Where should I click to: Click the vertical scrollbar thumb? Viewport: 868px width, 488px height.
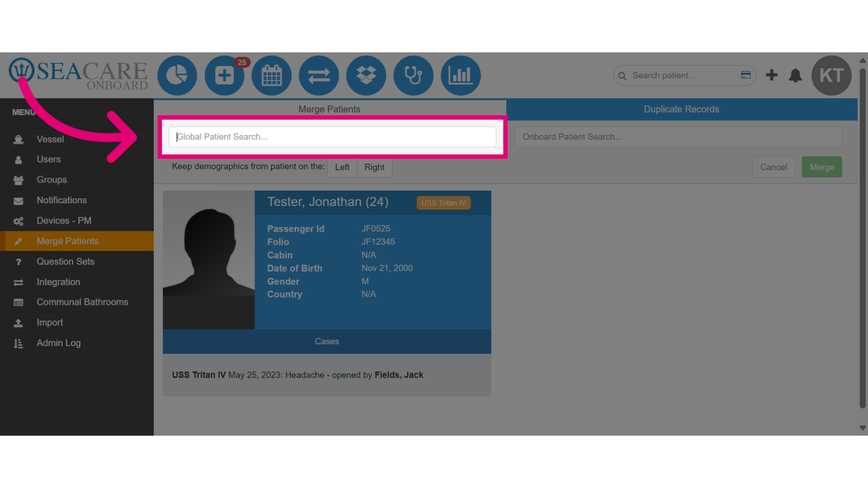pos(863,238)
